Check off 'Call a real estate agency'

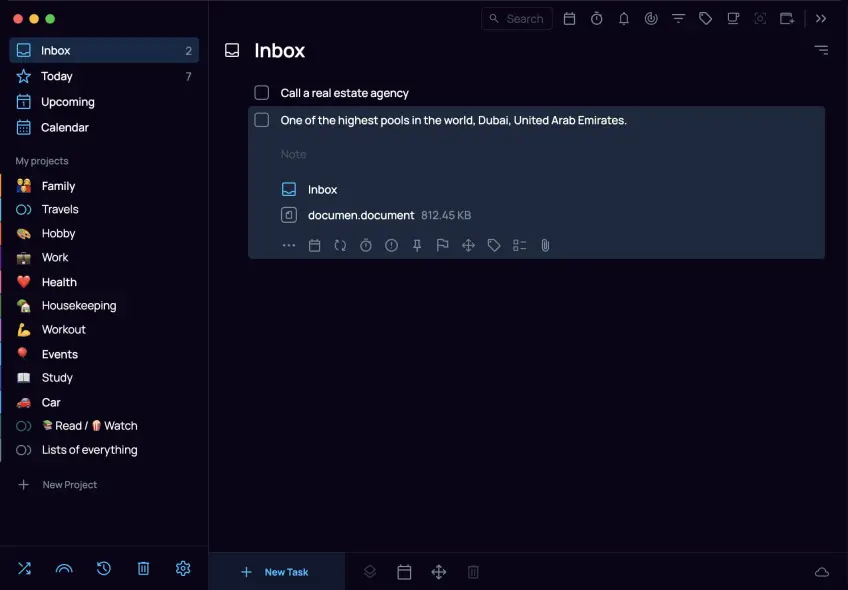click(x=262, y=93)
